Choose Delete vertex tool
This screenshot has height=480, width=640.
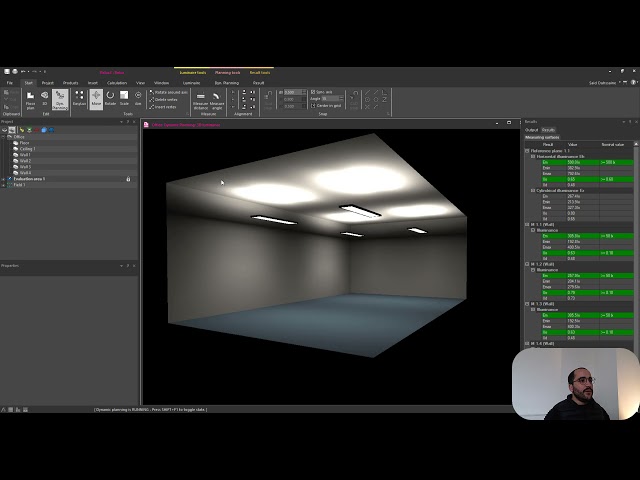click(x=163, y=100)
